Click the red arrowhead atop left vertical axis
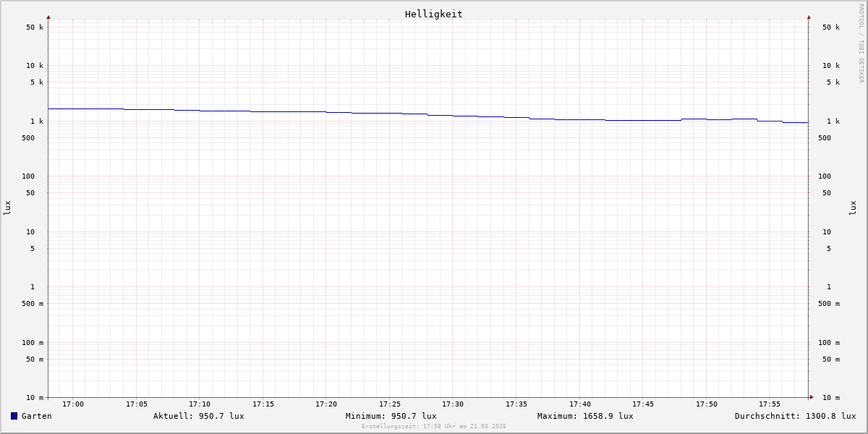This screenshot has height=434, width=868. [48, 17]
